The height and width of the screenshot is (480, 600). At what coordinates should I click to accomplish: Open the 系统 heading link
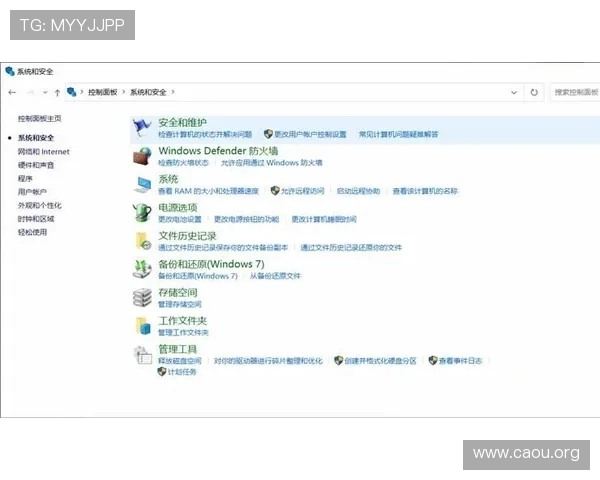pos(168,179)
